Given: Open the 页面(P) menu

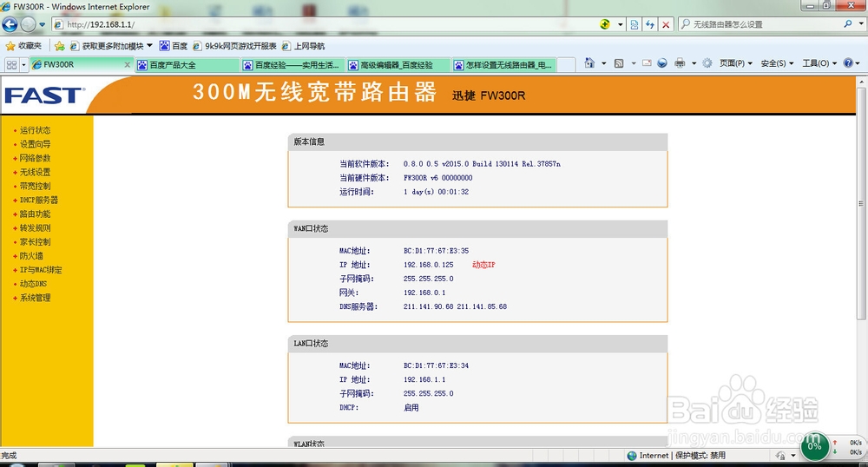Looking at the screenshot, I should (736, 63).
